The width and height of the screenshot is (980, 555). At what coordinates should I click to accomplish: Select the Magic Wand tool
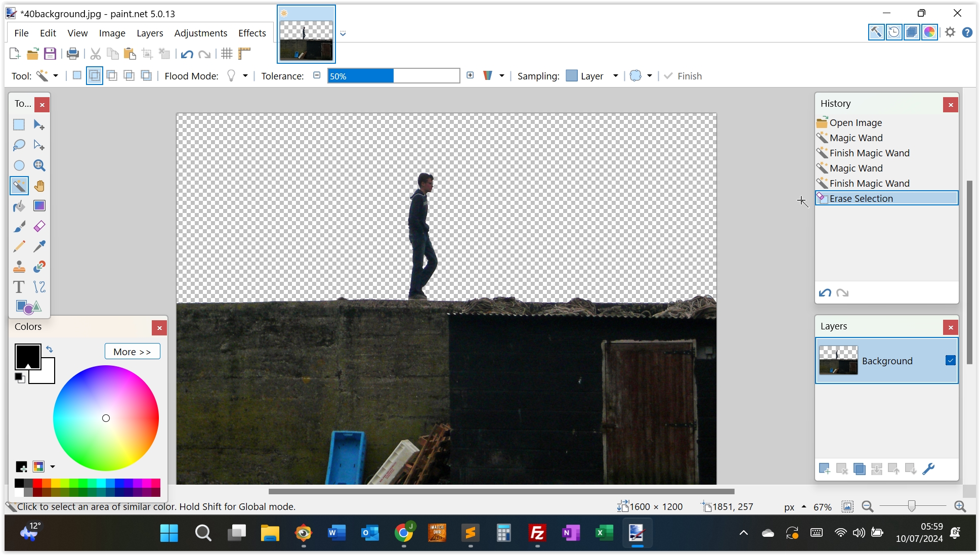point(19,186)
